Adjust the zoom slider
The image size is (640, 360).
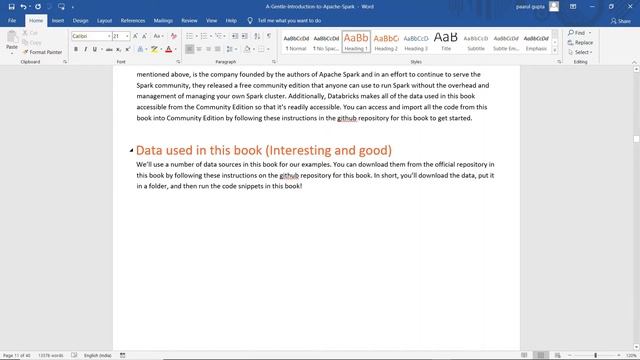pos(595,356)
